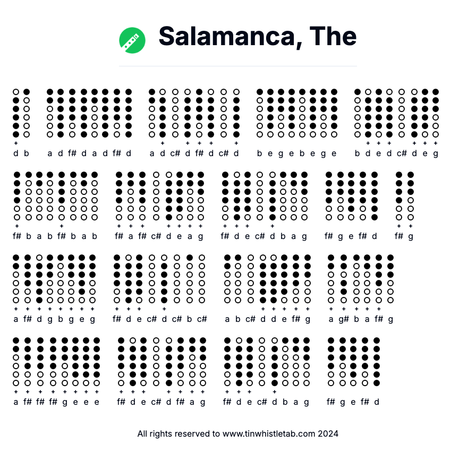Select the last fingering diagram in the first row

click(x=436, y=113)
